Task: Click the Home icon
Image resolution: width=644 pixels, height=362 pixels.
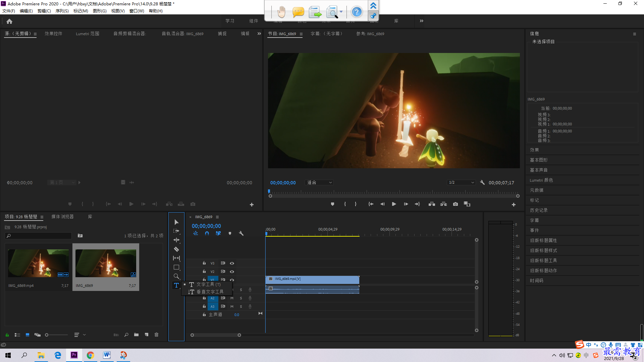Action: (x=9, y=21)
